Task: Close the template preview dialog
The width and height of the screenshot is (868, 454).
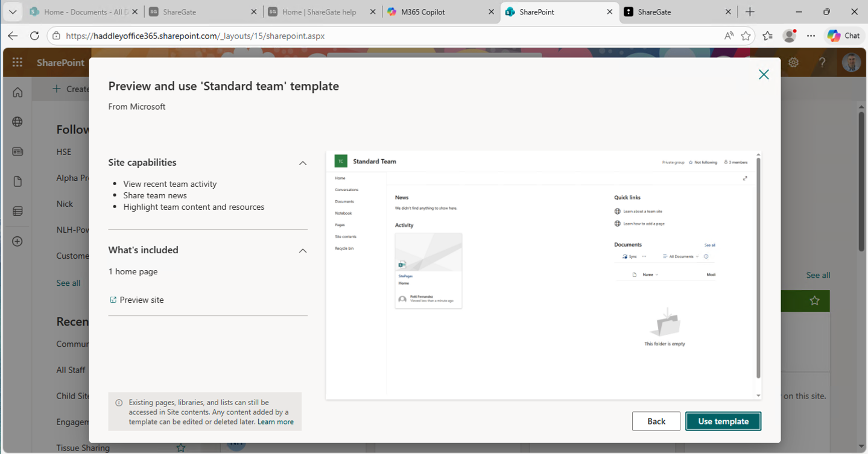Action: click(x=764, y=75)
